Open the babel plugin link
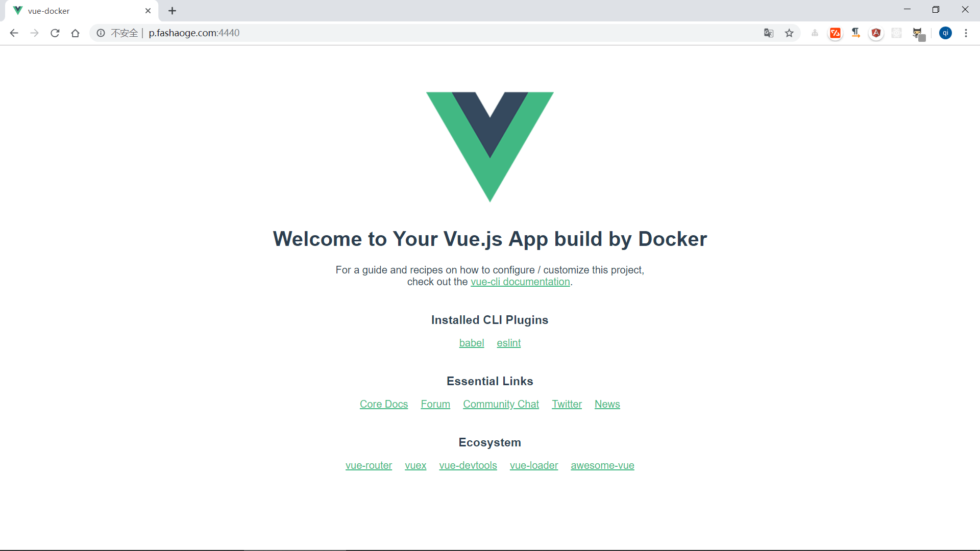Screen dimensions: 980x551 tap(472, 343)
